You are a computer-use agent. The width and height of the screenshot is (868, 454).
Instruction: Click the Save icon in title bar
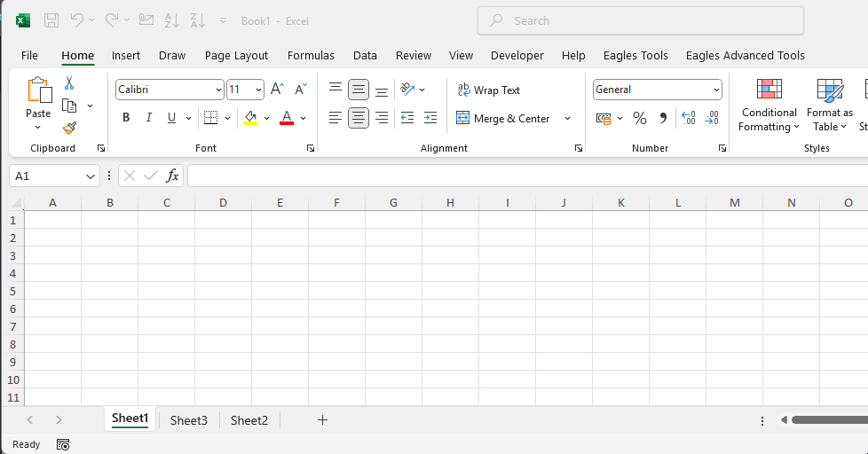pyautogui.click(x=51, y=21)
